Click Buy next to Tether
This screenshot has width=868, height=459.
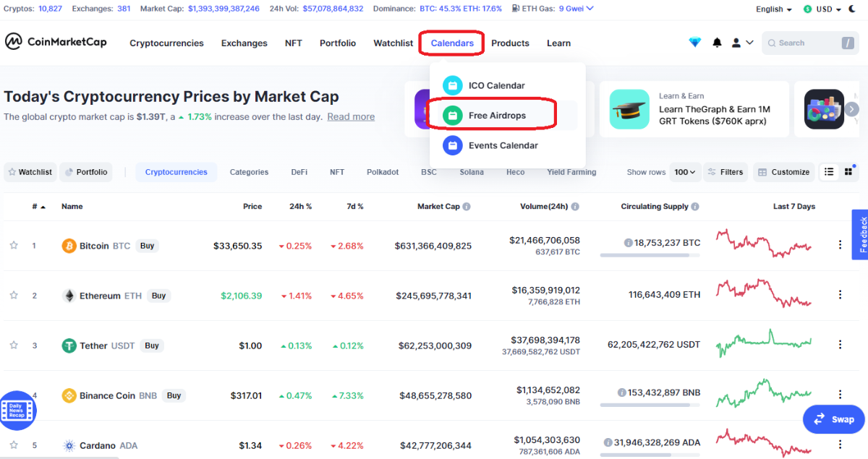coord(151,346)
